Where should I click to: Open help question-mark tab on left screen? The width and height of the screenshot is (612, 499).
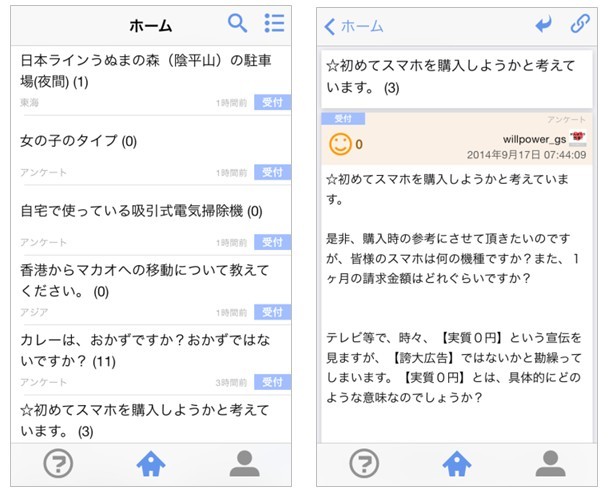pyautogui.click(x=58, y=463)
